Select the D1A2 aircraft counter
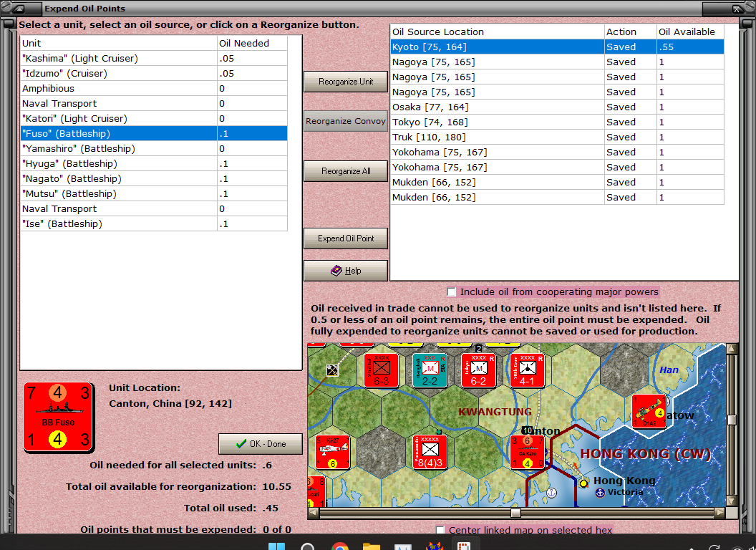This screenshot has width=756, height=550. [x=649, y=412]
